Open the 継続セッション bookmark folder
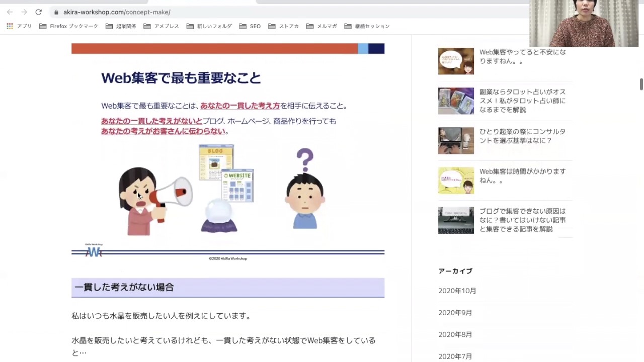 pyautogui.click(x=367, y=26)
